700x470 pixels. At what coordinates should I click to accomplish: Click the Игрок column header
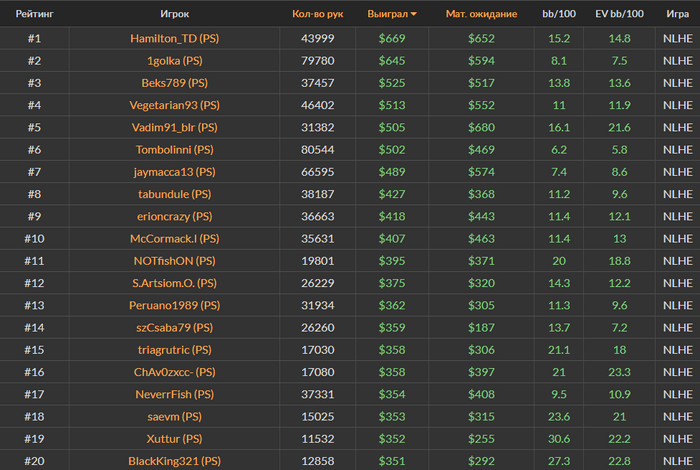[x=175, y=14]
